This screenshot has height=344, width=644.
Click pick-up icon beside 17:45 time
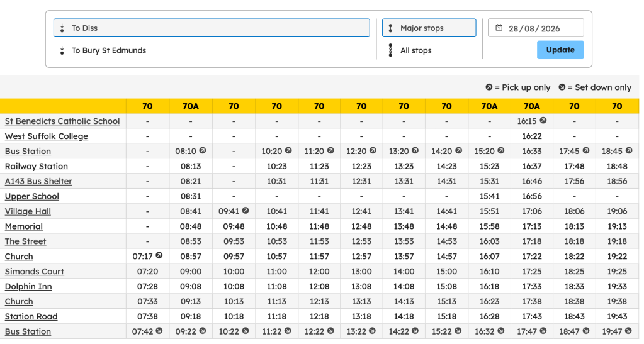pyautogui.click(x=586, y=151)
